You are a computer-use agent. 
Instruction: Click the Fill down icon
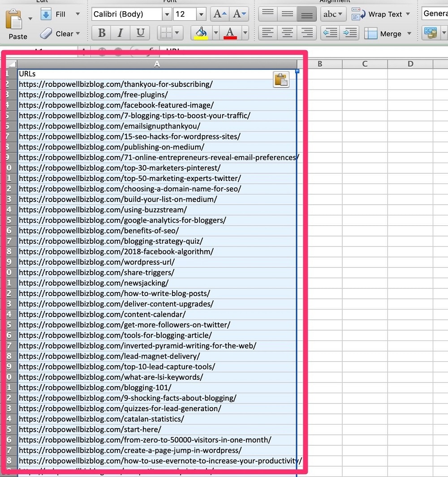click(x=46, y=14)
